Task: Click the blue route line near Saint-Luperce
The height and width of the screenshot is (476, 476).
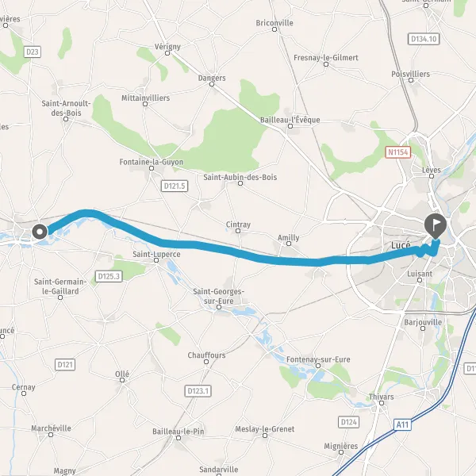Action: [161, 242]
